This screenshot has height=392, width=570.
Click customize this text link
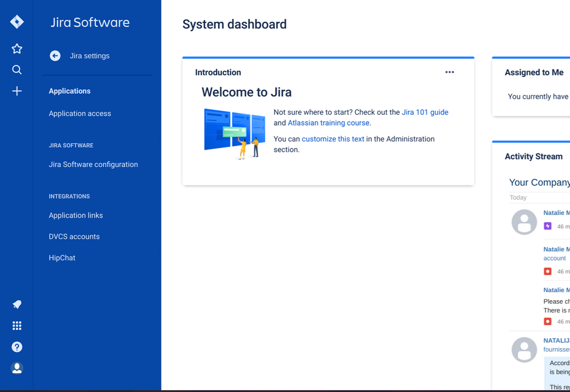[x=333, y=139]
